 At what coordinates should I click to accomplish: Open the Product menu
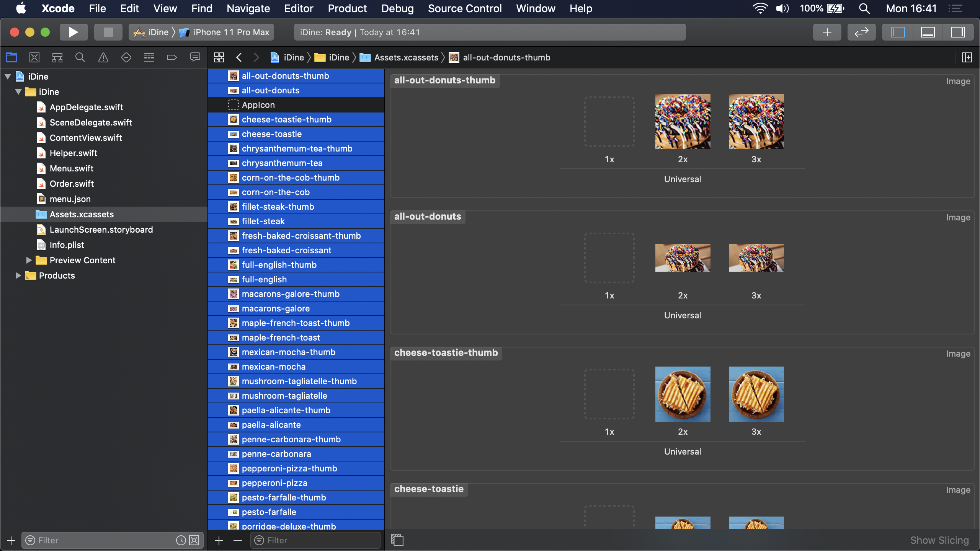[347, 8]
